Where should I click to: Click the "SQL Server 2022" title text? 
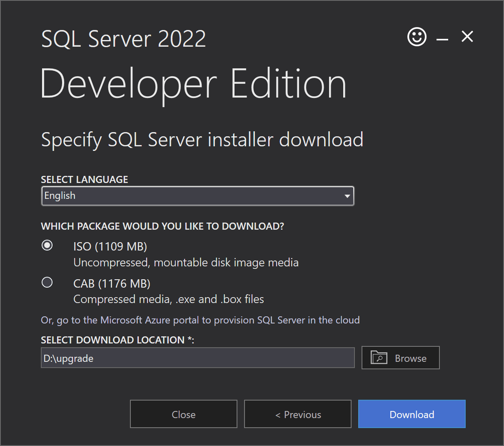pos(124,39)
